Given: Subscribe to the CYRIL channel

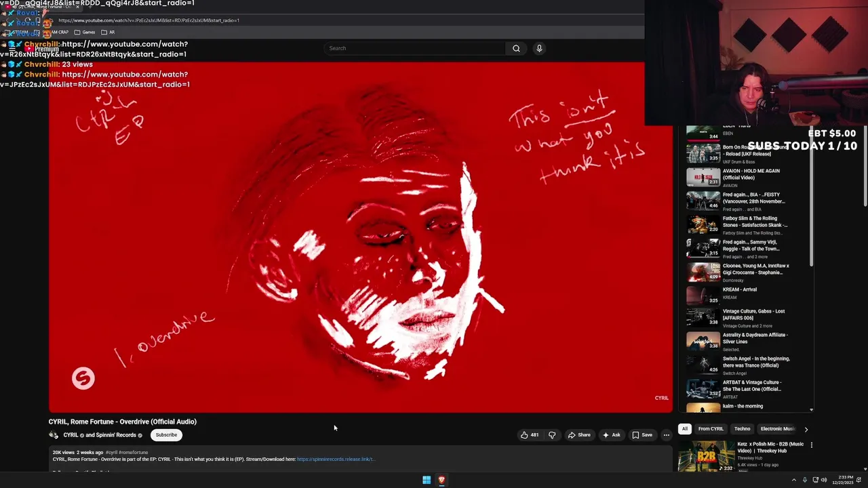Looking at the screenshot, I should pos(166,435).
